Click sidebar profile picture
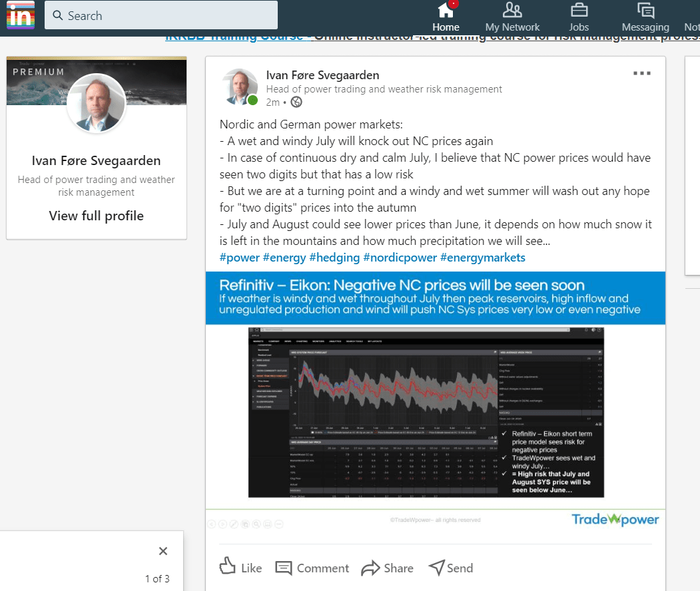Viewport: 700px width, 591px height. pos(97,103)
